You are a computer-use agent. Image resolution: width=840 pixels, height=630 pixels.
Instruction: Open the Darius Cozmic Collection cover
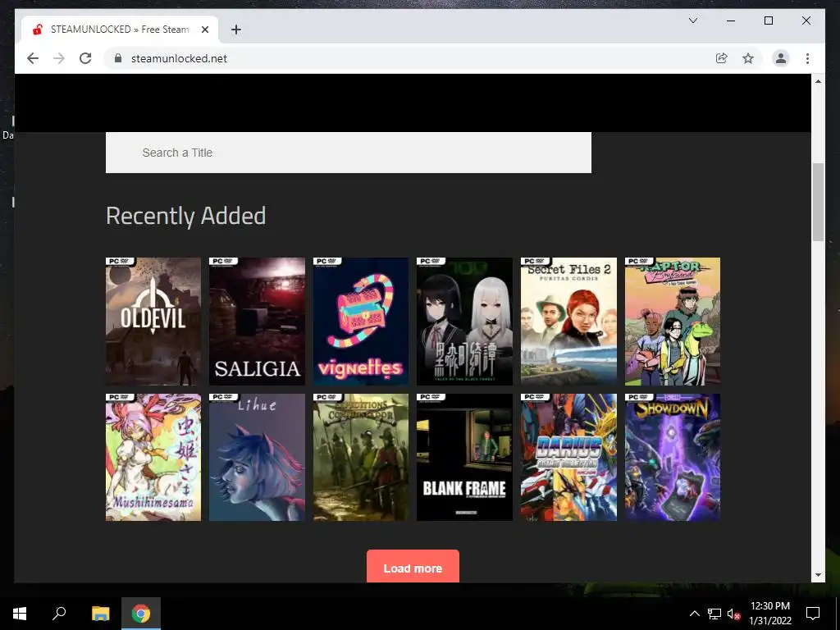(x=568, y=458)
